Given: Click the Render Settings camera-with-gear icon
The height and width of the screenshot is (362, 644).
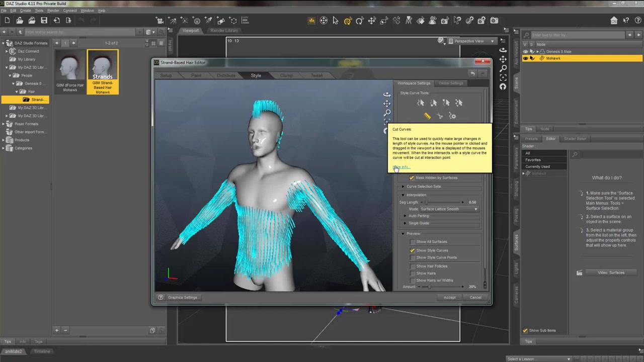Looking at the screenshot, I should pyautogui.click(x=481, y=21).
